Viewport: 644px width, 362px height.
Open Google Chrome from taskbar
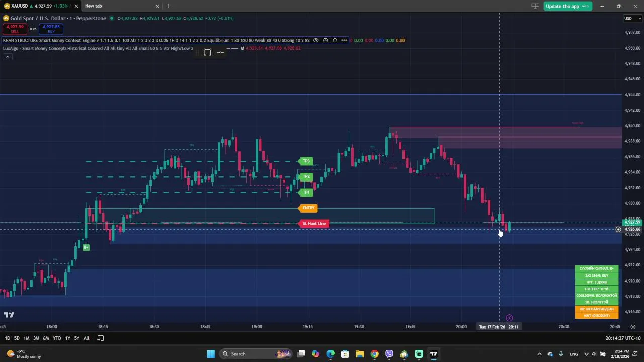374,354
